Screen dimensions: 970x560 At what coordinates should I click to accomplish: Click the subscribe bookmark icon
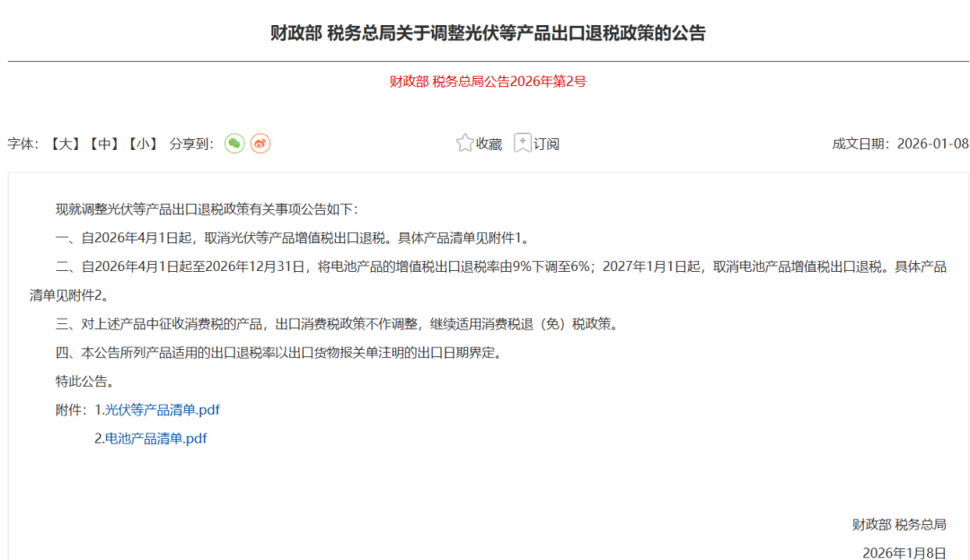pyautogui.click(x=522, y=142)
